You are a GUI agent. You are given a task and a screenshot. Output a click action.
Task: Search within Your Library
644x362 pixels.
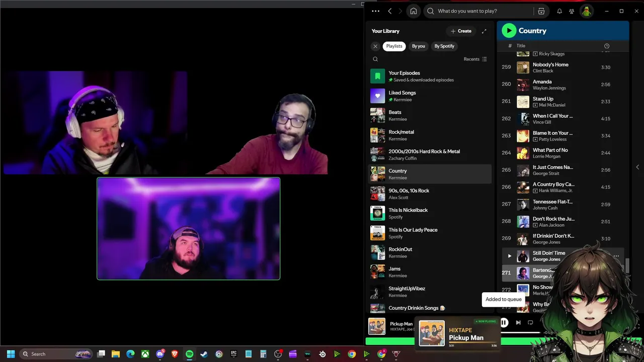375,59
